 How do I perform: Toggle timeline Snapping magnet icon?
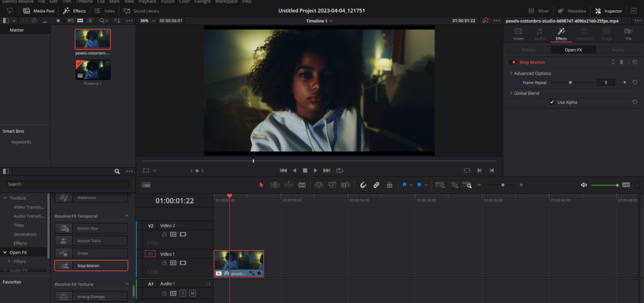pyautogui.click(x=363, y=185)
